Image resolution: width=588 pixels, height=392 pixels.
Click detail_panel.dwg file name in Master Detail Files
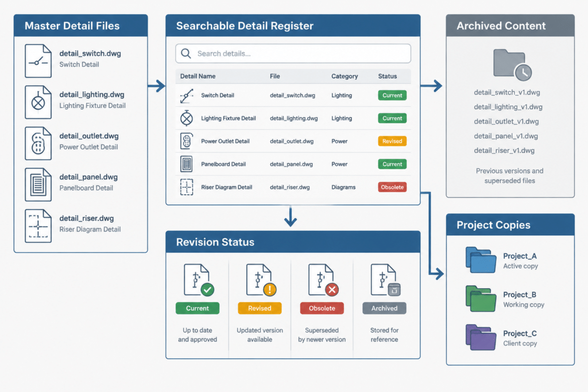88,177
